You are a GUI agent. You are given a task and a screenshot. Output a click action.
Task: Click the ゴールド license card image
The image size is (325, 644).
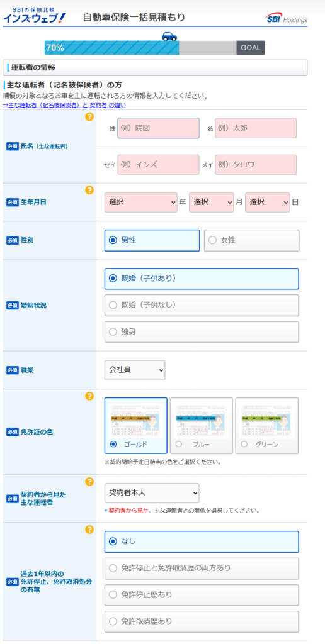tap(136, 419)
